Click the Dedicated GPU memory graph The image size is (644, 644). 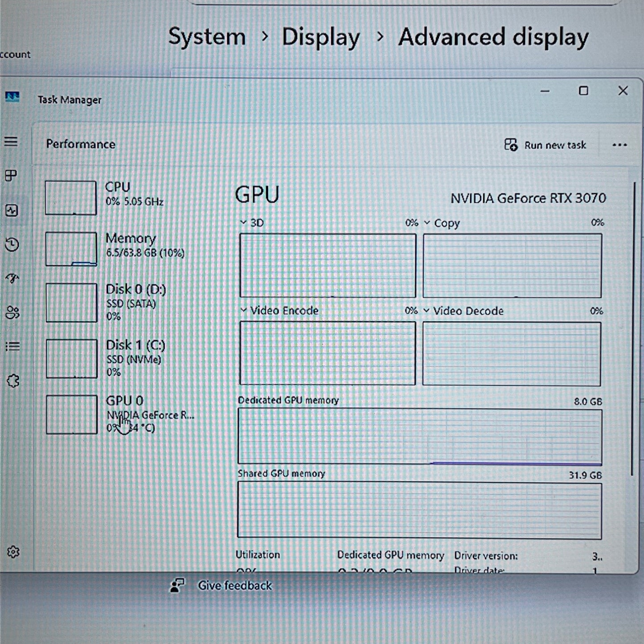(x=420, y=437)
